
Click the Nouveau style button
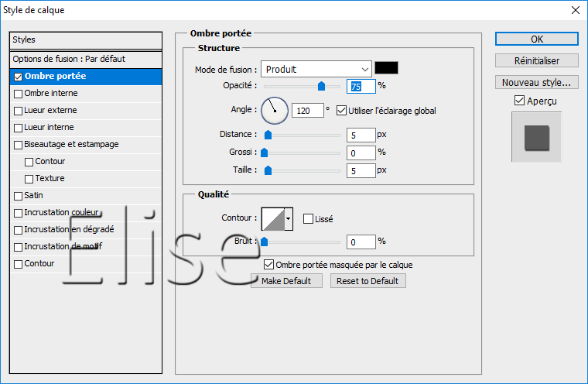click(536, 82)
